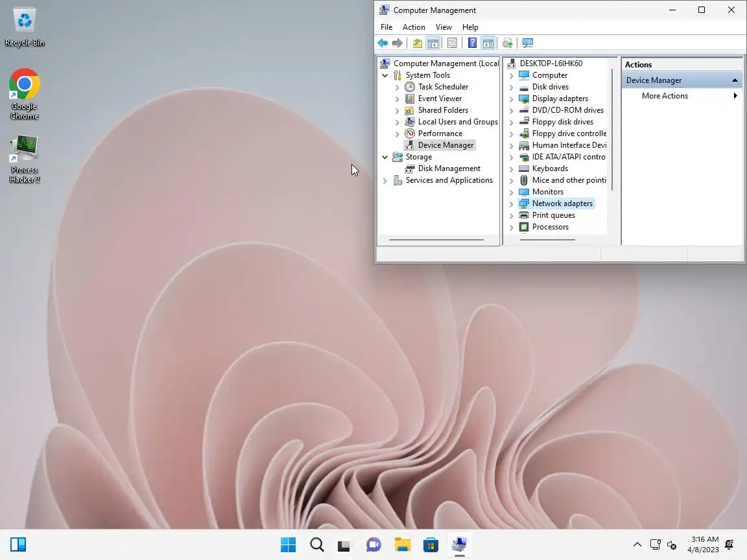Collapse the Storage node
This screenshot has width=747, height=560.
[385, 157]
